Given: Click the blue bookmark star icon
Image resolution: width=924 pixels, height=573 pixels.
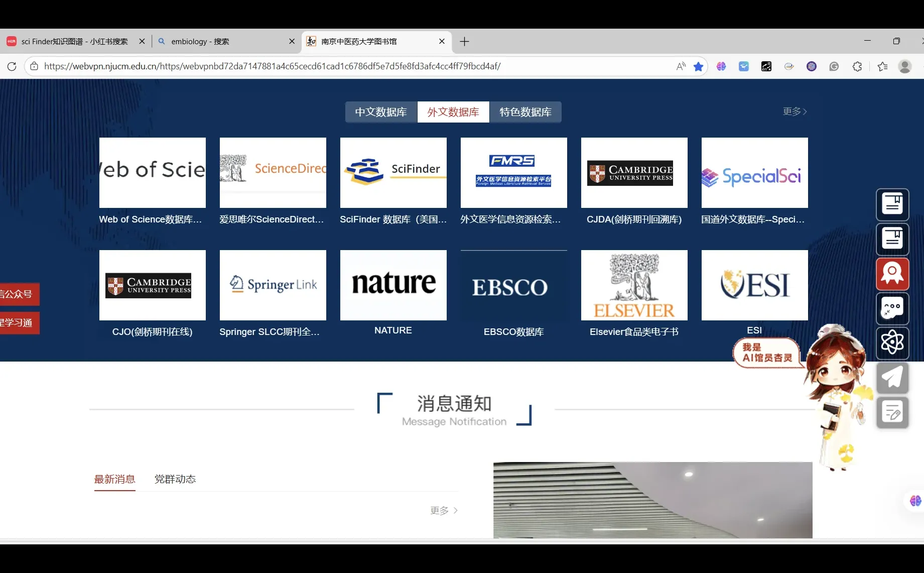Looking at the screenshot, I should (x=698, y=66).
